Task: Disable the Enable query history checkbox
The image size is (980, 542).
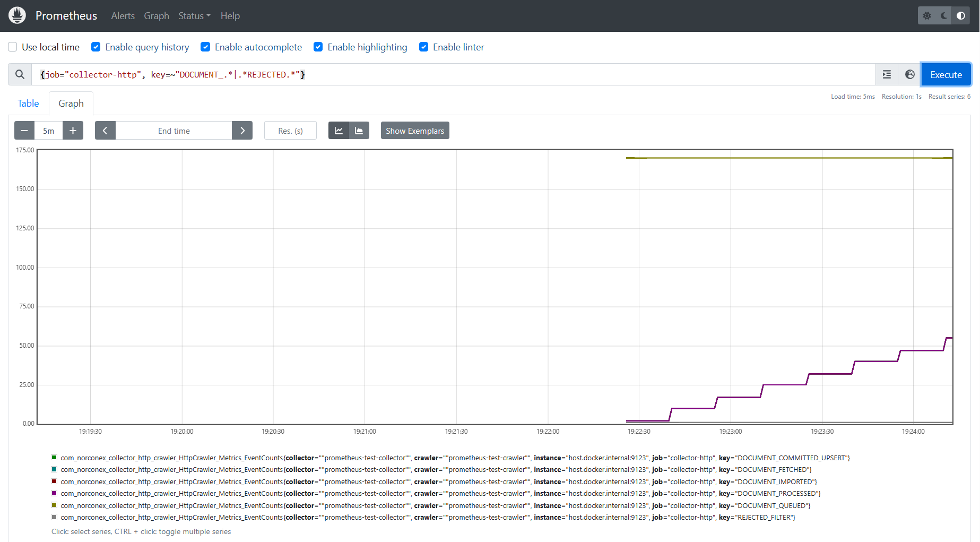Action: pos(96,47)
